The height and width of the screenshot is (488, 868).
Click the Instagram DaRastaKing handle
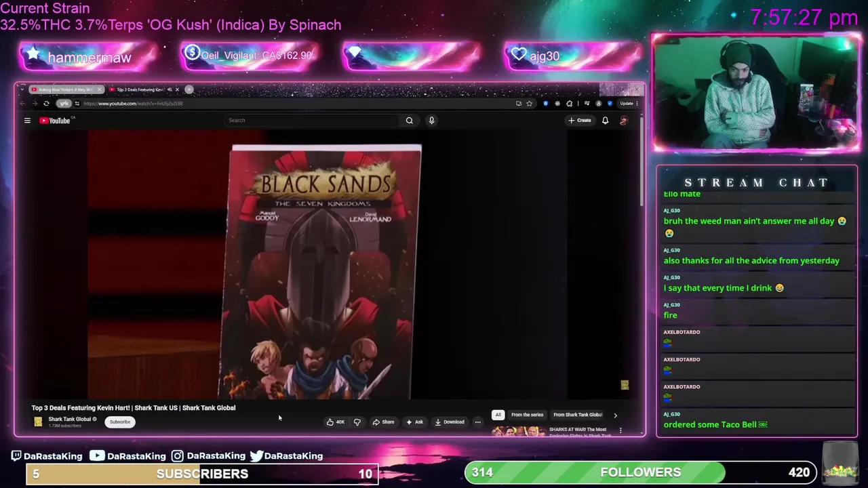pos(208,456)
